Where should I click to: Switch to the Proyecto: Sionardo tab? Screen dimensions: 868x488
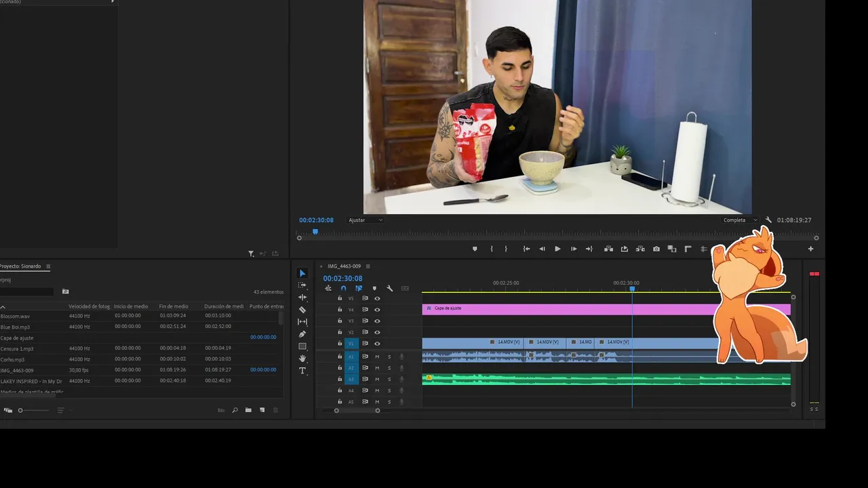pos(20,266)
